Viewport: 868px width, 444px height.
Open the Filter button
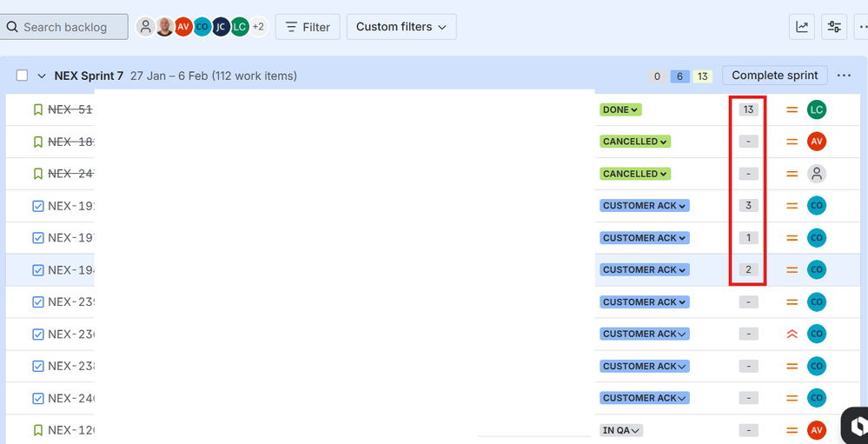tap(308, 27)
